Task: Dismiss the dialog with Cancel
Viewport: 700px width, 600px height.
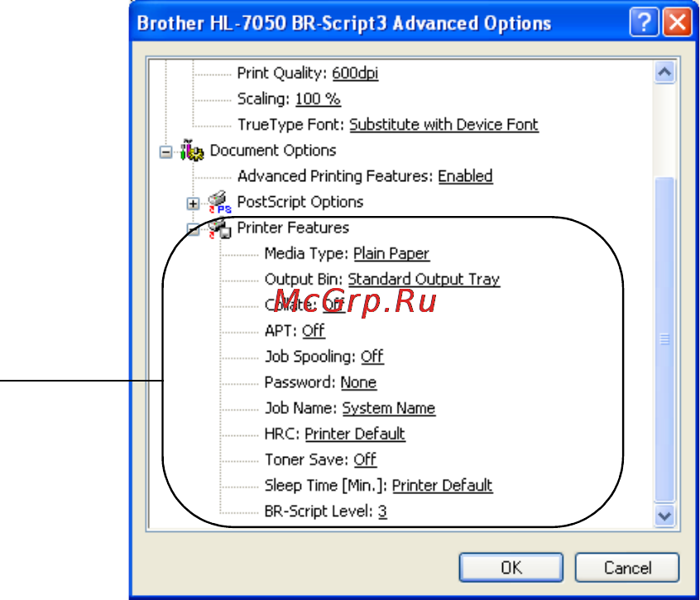Action: [627, 568]
